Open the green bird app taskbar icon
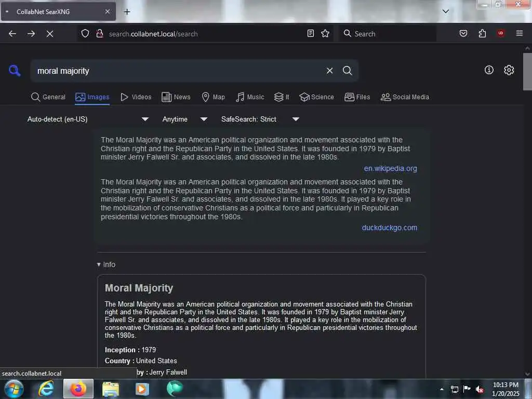The height and width of the screenshot is (399, 532). pyautogui.click(x=175, y=389)
